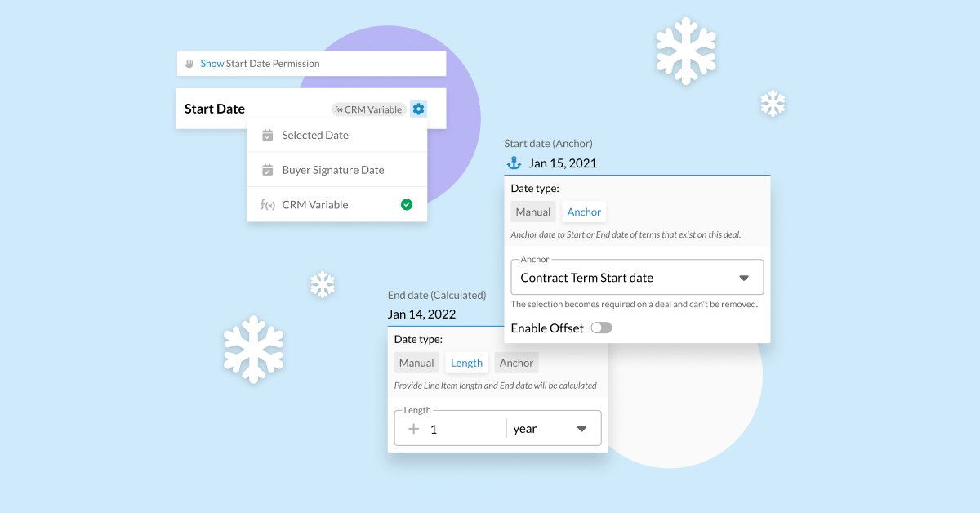980x513 pixels.
Task: Select Length date type under End date
Action: (x=467, y=363)
